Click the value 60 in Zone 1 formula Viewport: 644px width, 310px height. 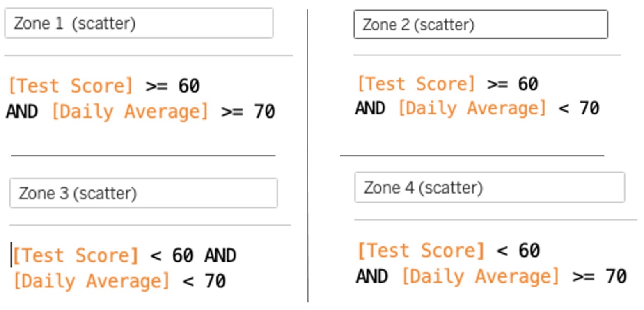tap(189, 86)
